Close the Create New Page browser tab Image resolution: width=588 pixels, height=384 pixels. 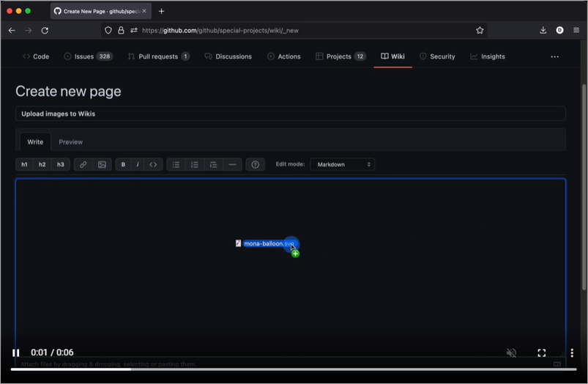pos(144,11)
